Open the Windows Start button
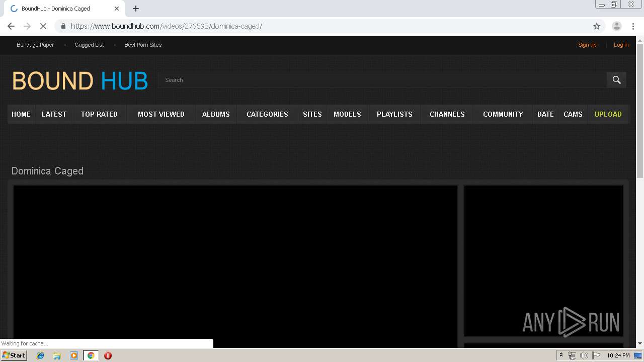 tap(14, 355)
